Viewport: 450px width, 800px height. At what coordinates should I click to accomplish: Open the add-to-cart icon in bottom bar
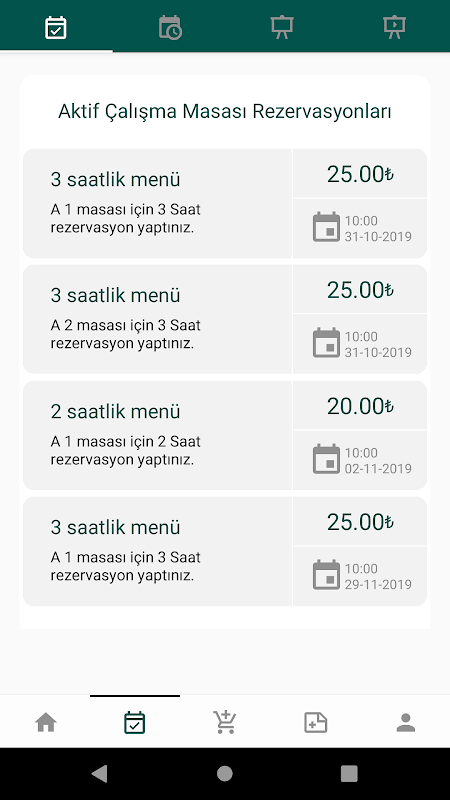click(224, 722)
